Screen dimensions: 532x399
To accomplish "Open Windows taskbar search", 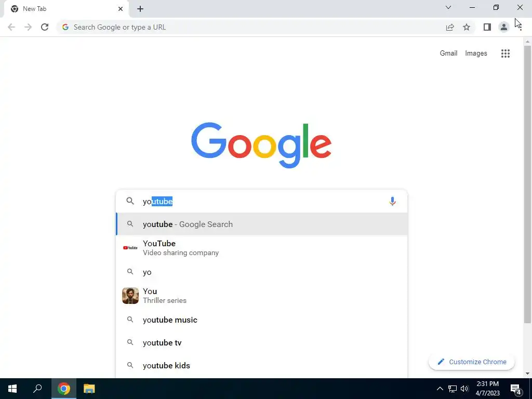I will [x=37, y=389].
